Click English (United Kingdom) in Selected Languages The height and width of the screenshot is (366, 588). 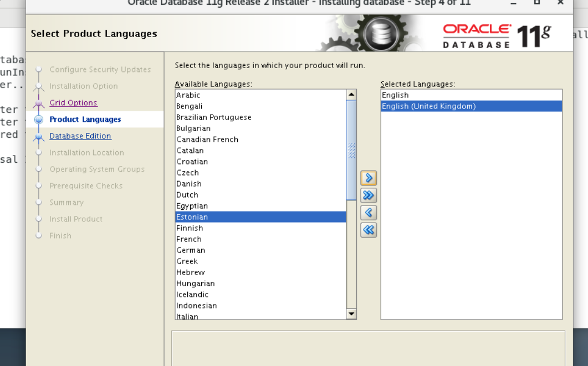coord(472,106)
